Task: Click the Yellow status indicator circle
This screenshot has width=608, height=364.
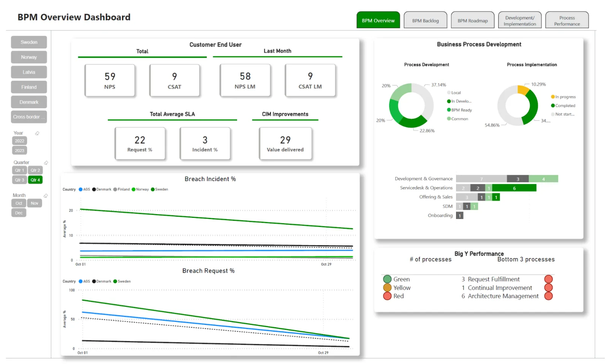Action: 387,288
